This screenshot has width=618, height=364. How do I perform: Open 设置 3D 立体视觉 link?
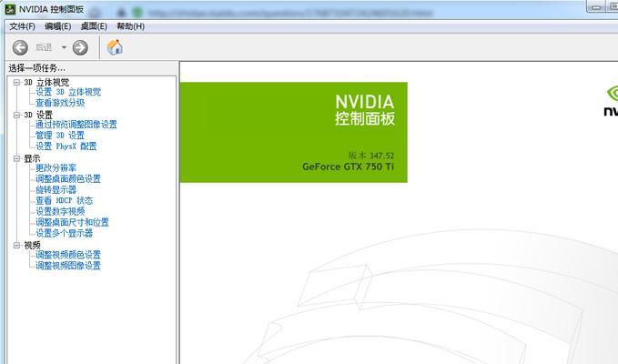pos(68,92)
